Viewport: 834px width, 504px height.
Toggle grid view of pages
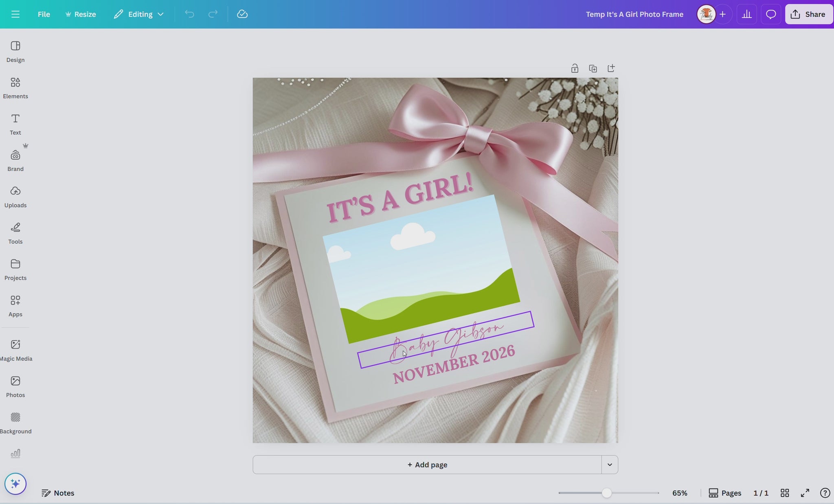pyautogui.click(x=785, y=493)
